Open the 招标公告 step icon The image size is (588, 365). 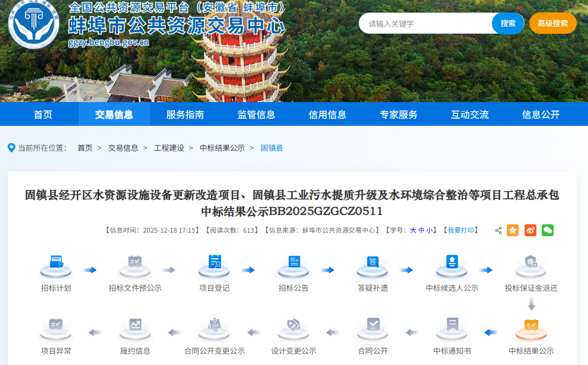293,266
